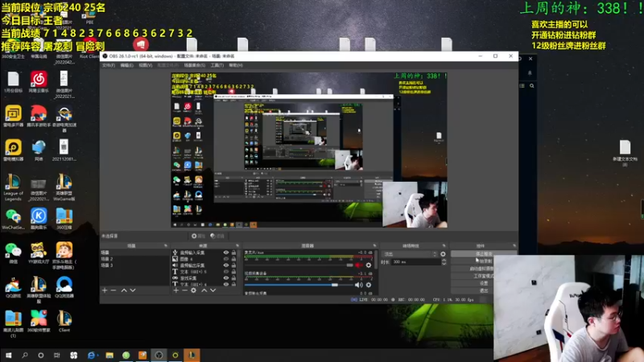Open taskbar search magnifier
The width and height of the screenshot is (644, 362).
coord(25,355)
